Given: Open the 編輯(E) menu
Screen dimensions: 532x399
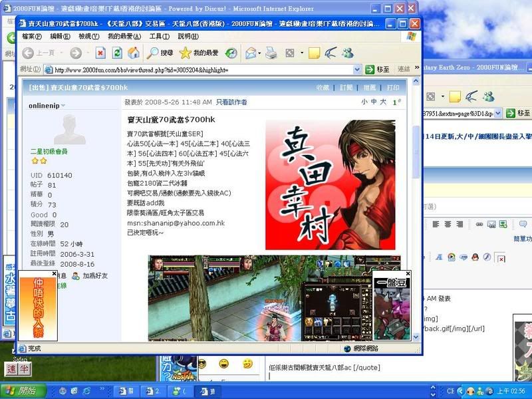Looking at the screenshot, I should click(x=60, y=37).
